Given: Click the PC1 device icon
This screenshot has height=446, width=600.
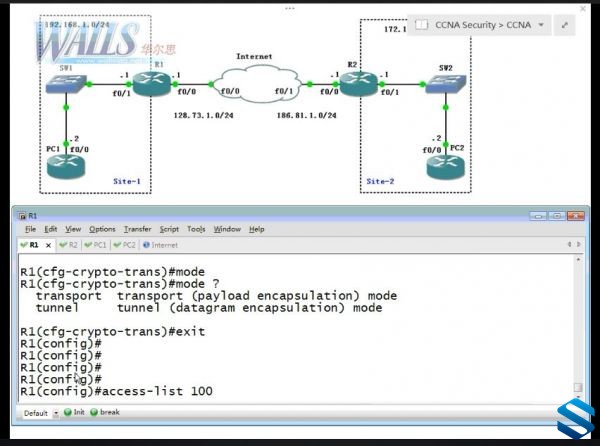Looking at the screenshot, I should click(66, 166).
